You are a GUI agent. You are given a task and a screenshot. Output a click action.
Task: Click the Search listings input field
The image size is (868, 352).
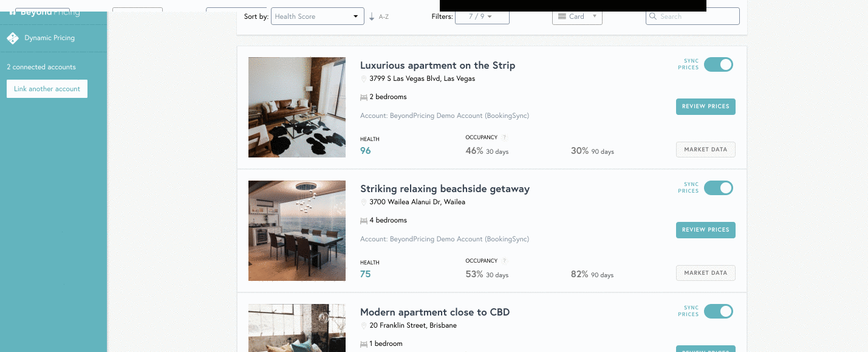tap(692, 16)
